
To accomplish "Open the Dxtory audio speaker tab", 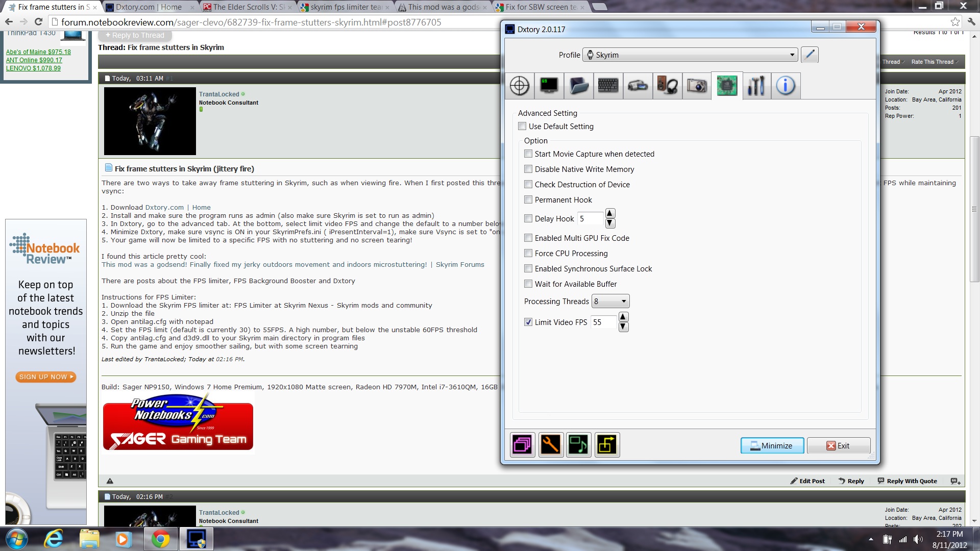I will click(667, 85).
